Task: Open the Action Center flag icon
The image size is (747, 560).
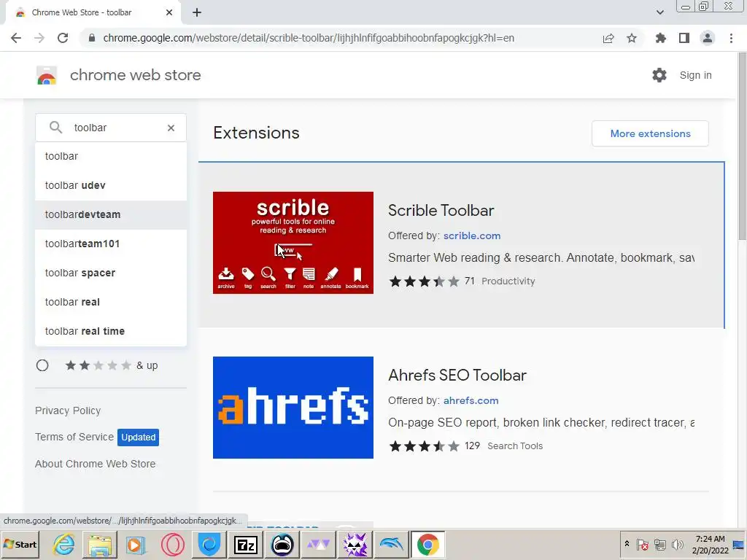Action: click(642, 544)
